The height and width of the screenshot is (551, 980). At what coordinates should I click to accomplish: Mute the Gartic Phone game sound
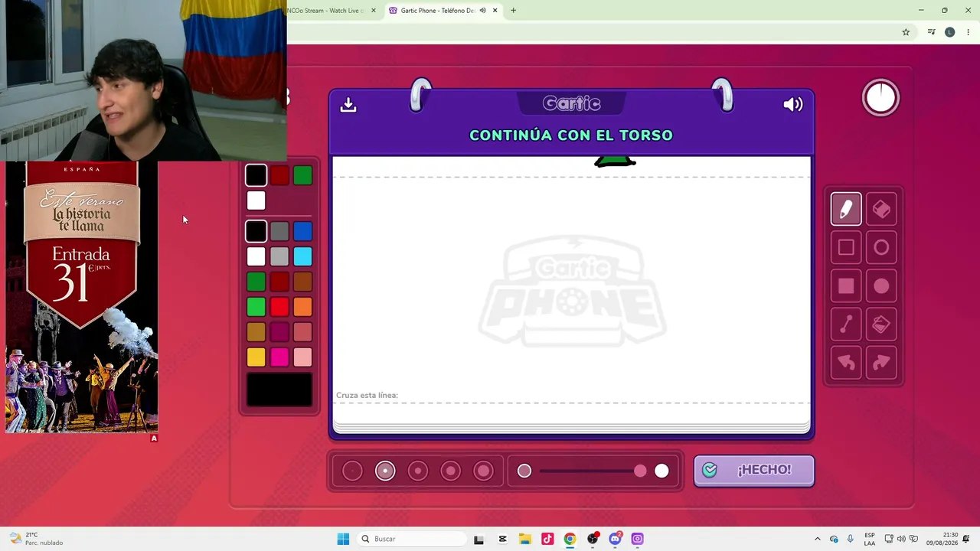point(792,104)
